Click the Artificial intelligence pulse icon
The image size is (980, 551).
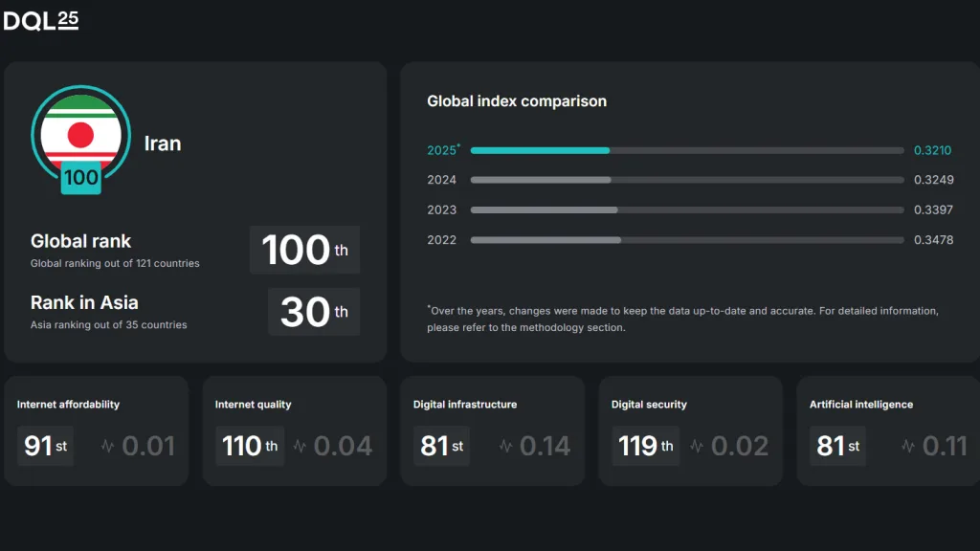[x=908, y=446]
